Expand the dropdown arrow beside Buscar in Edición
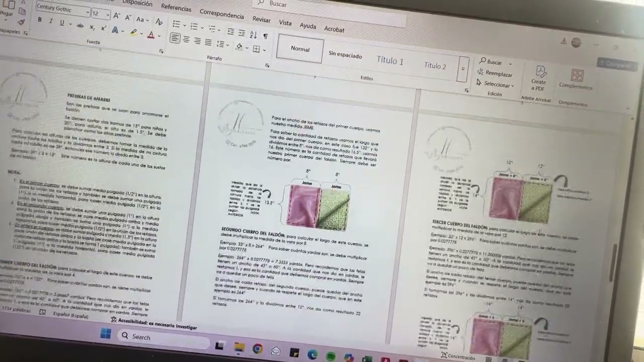 [510, 64]
